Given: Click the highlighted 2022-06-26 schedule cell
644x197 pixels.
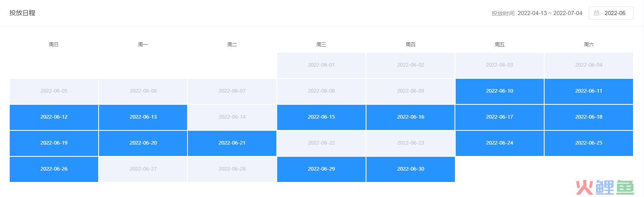Looking at the screenshot, I should tap(54, 169).
